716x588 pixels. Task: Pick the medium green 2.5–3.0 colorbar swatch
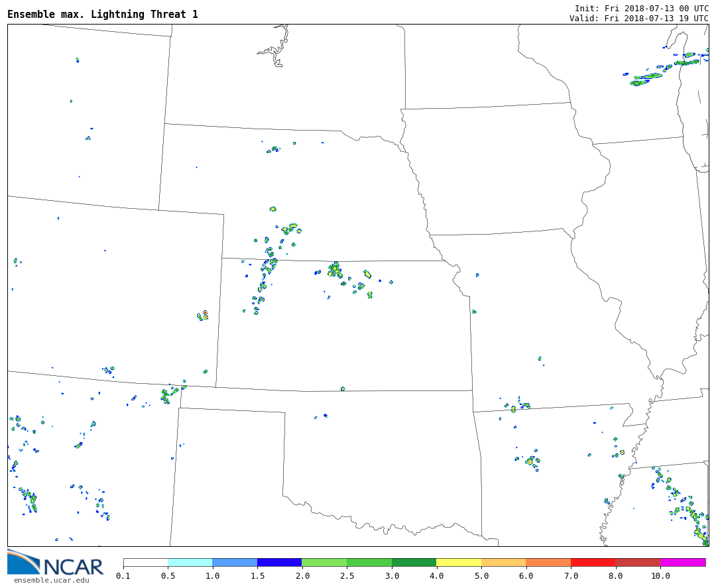point(369,562)
